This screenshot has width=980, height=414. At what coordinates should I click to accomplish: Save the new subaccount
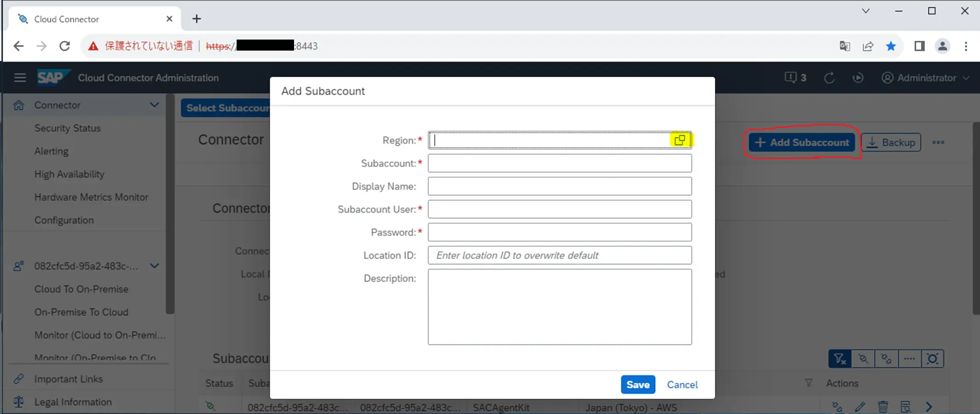pyautogui.click(x=638, y=385)
